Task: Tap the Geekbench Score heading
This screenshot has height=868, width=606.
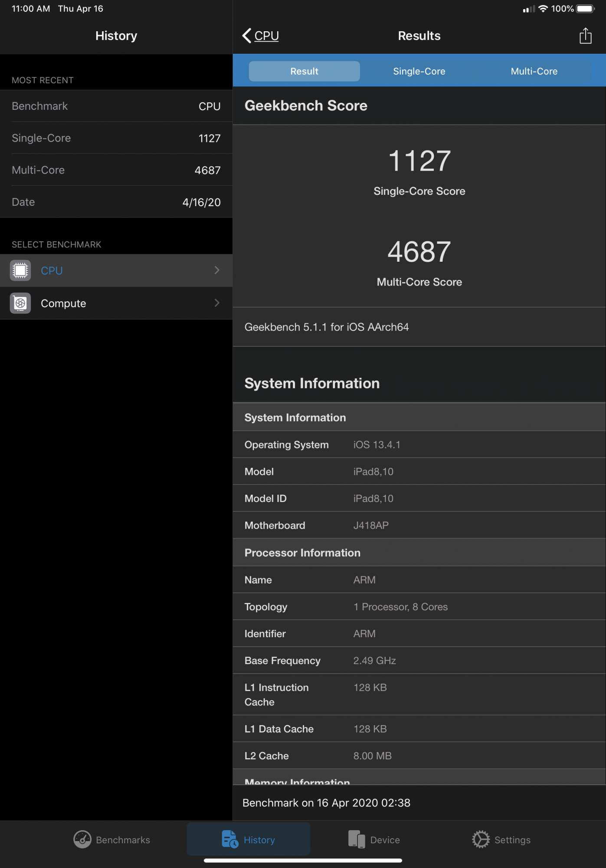Action: tap(306, 105)
